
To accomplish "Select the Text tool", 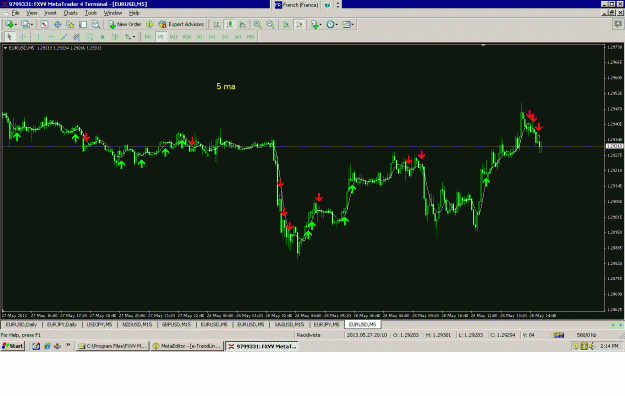I will (x=102, y=37).
